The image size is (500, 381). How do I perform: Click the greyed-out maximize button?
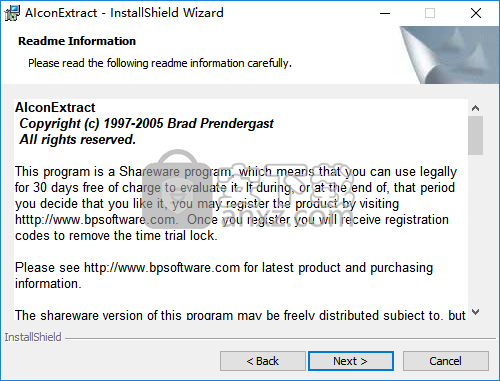(430, 13)
